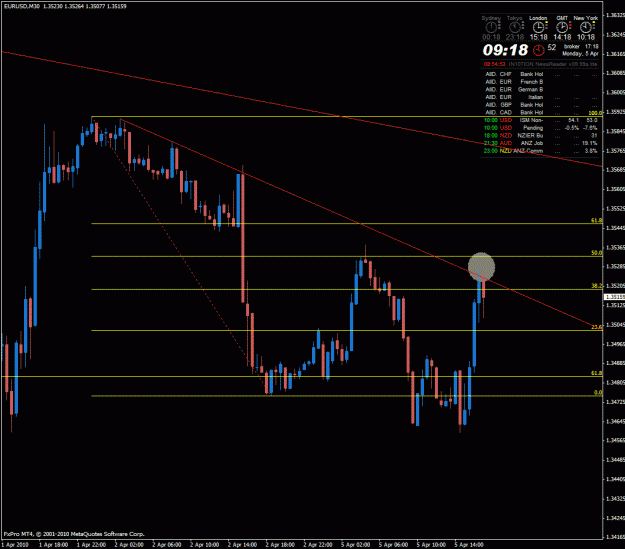Click the 1 Apr 18:00 time axis label
625x549 pixels.
53,545
